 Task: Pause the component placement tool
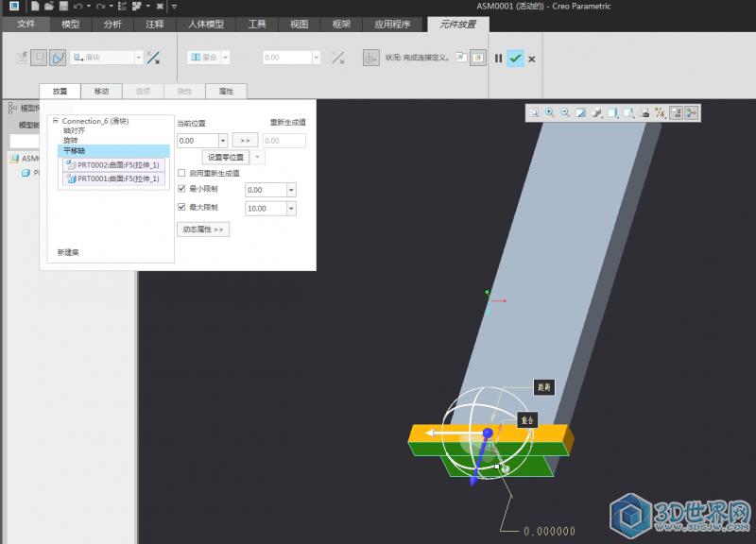click(x=499, y=59)
